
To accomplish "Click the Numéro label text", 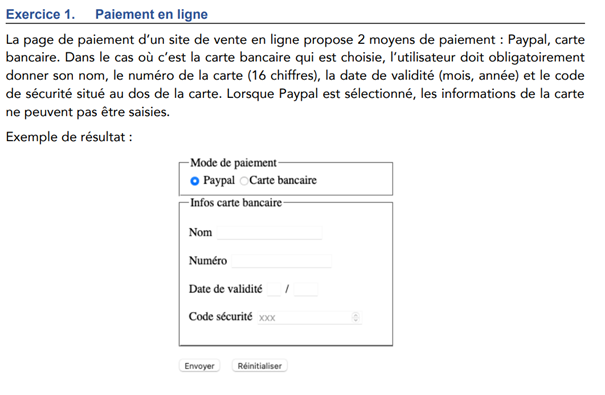I will tap(208, 261).
